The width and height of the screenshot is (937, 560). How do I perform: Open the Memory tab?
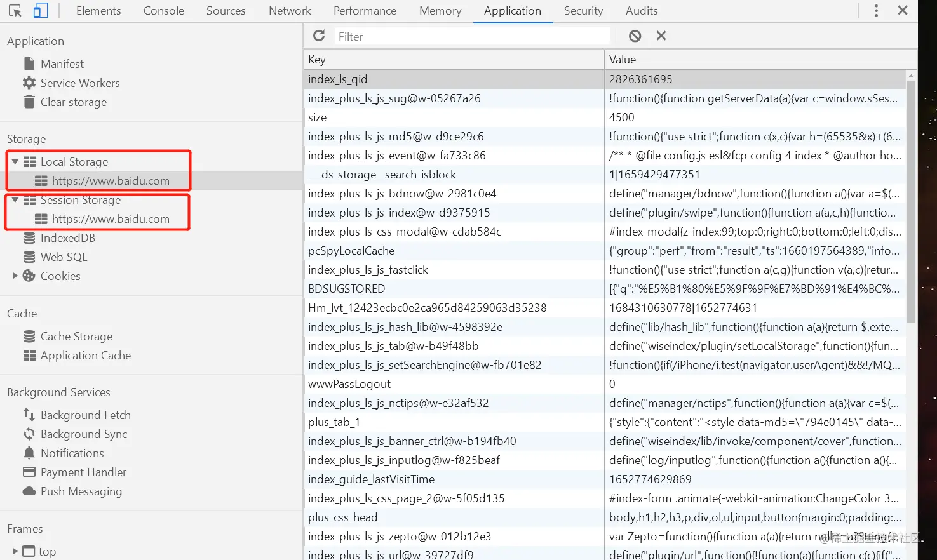440,11
